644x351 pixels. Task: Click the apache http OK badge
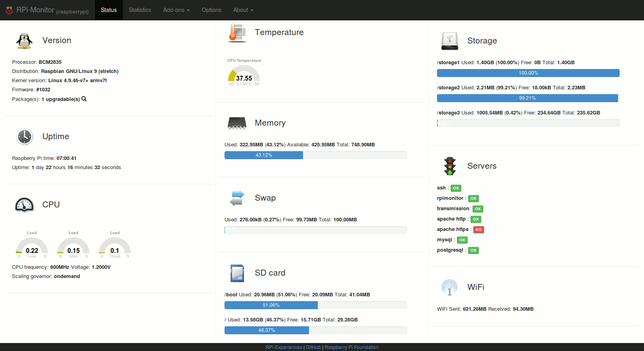tap(476, 219)
